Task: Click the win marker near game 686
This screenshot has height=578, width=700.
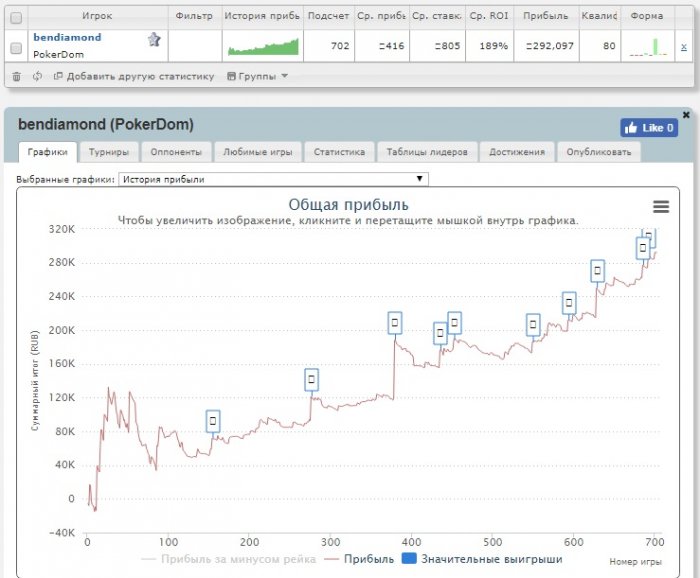Action: pyautogui.click(x=643, y=248)
